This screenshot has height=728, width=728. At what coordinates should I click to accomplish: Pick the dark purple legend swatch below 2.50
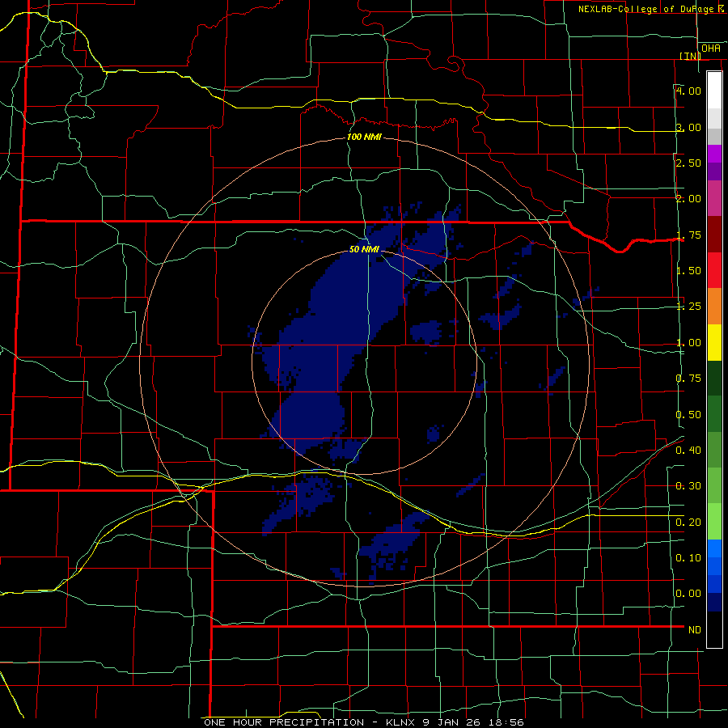coord(714,171)
